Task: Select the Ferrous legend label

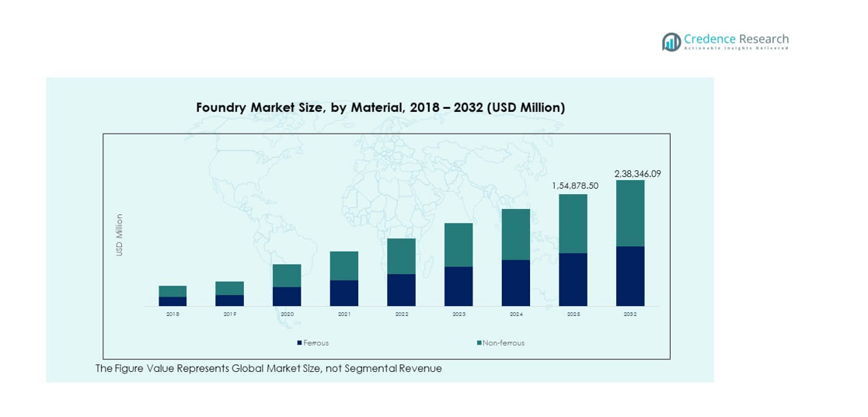Action: [x=316, y=342]
